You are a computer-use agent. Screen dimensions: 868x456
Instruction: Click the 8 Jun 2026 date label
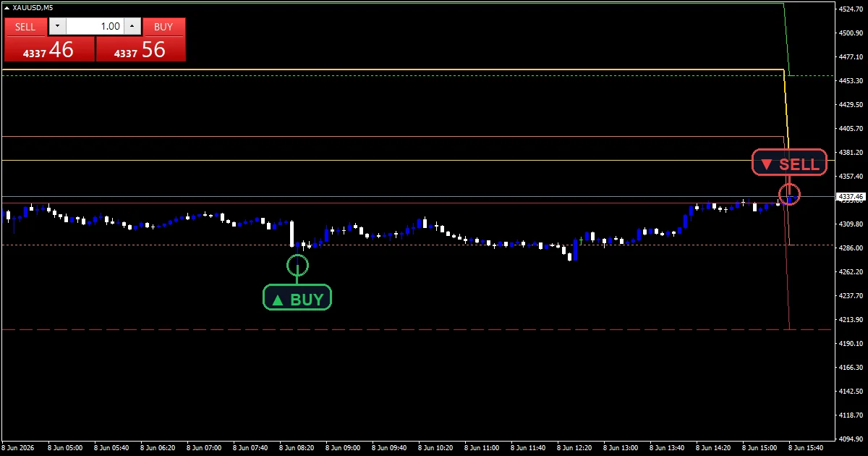point(17,447)
